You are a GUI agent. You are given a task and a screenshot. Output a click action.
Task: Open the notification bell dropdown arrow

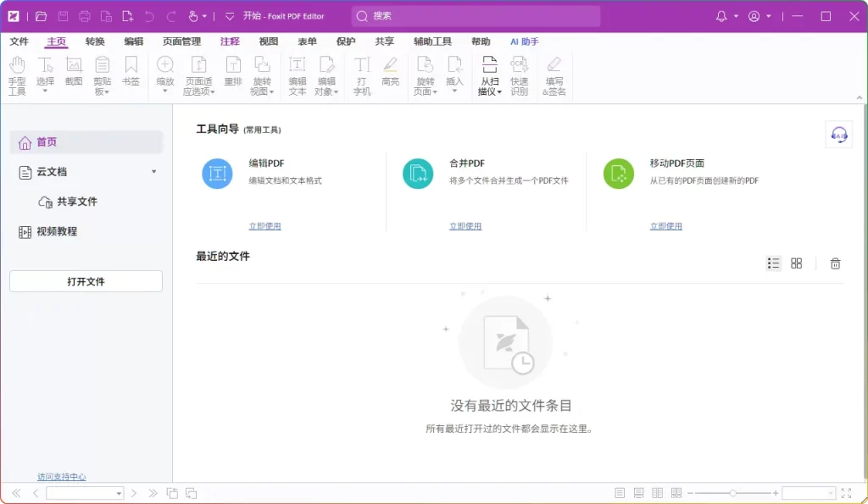(737, 17)
